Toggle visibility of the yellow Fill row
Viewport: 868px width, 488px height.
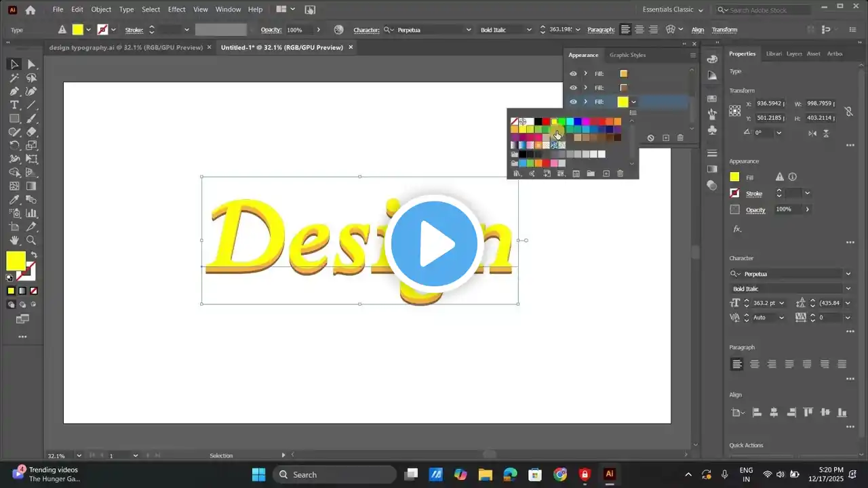(x=573, y=102)
